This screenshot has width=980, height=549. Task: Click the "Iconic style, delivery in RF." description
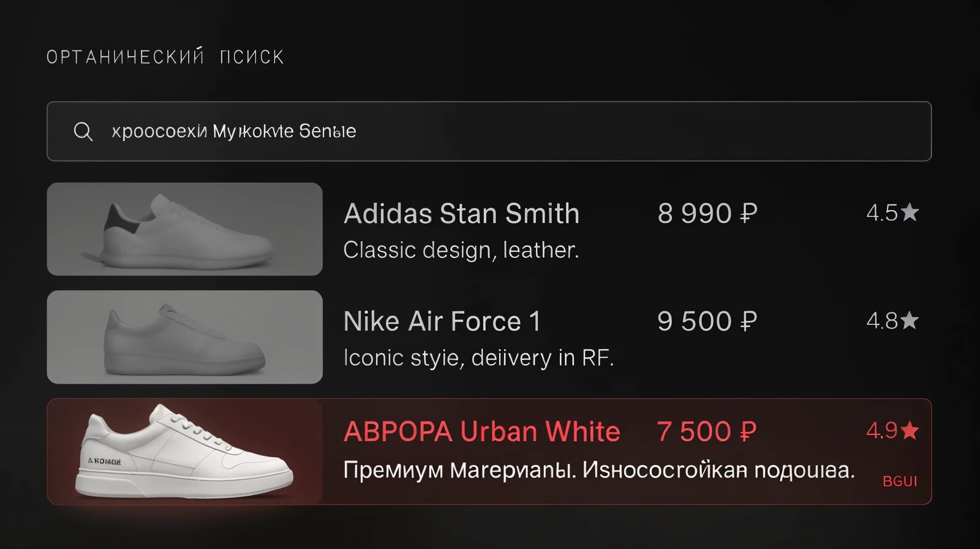[478, 358]
